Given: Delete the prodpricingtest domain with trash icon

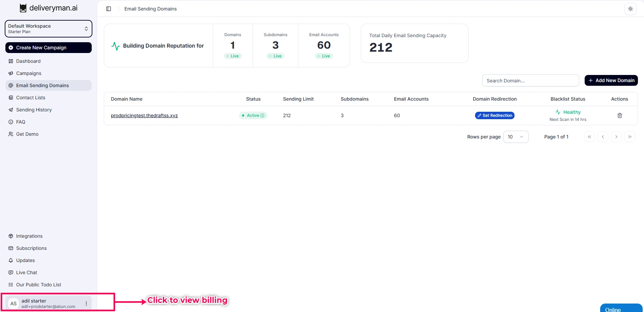Looking at the screenshot, I should tap(619, 115).
